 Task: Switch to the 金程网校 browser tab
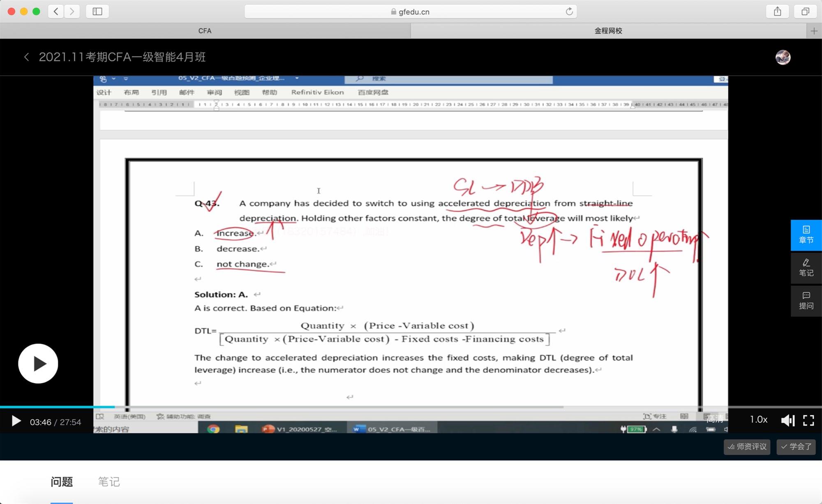tap(608, 31)
